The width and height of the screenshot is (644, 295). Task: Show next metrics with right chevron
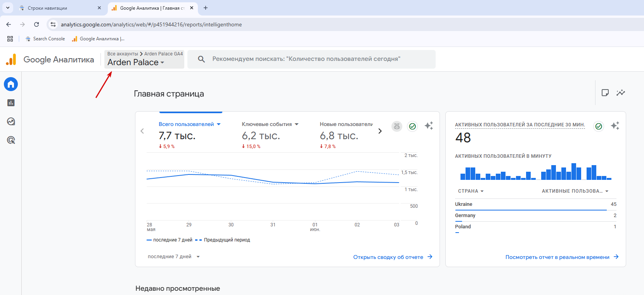380,131
